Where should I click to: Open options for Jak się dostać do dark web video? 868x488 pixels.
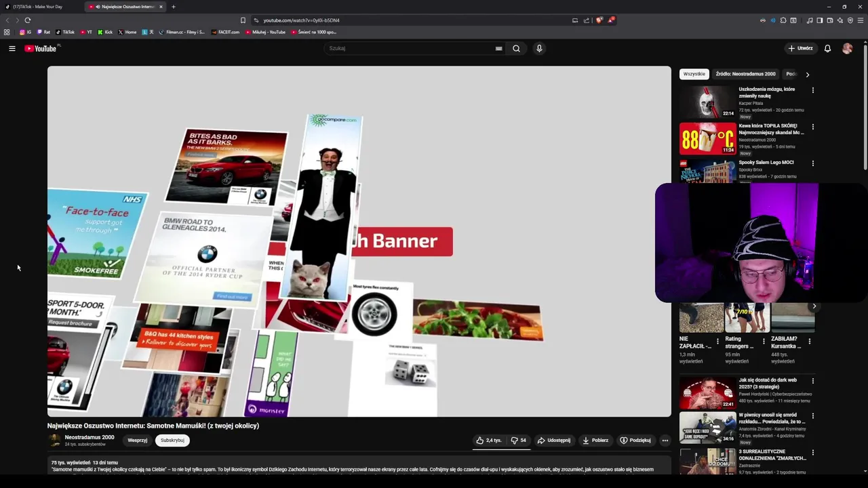(x=812, y=381)
